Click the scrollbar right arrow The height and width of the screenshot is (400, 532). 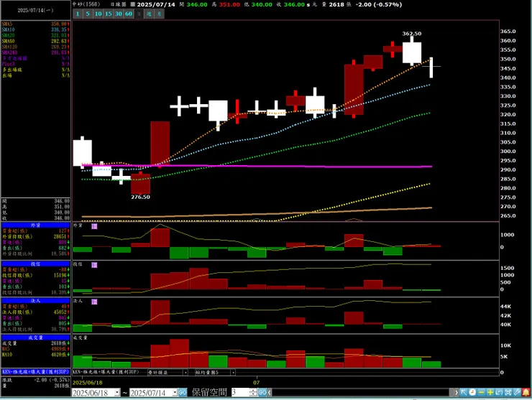point(456,393)
